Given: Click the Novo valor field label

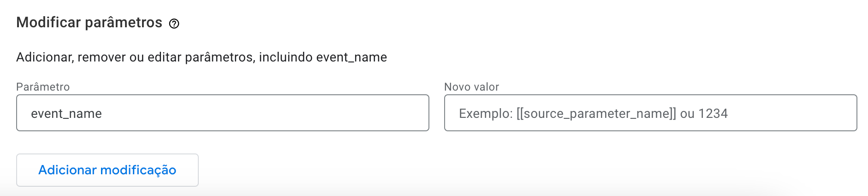Looking at the screenshot, I should [x=471, y=87].
